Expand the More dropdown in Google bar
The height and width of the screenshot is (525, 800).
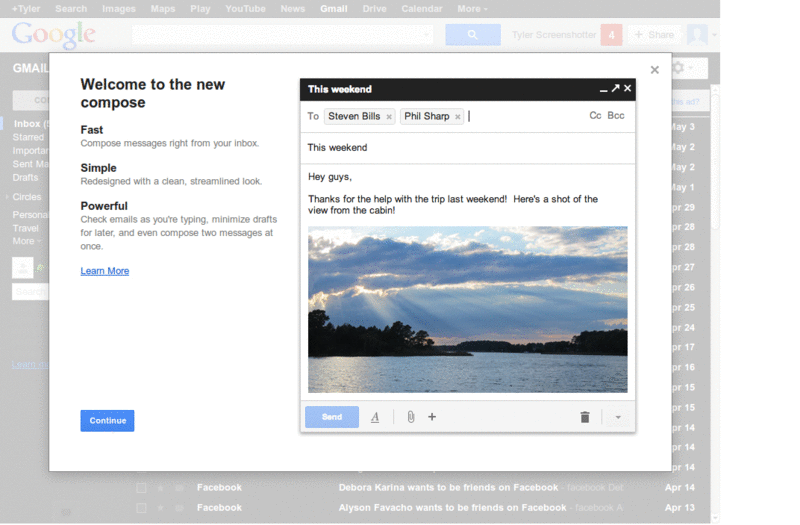(472, 9)
